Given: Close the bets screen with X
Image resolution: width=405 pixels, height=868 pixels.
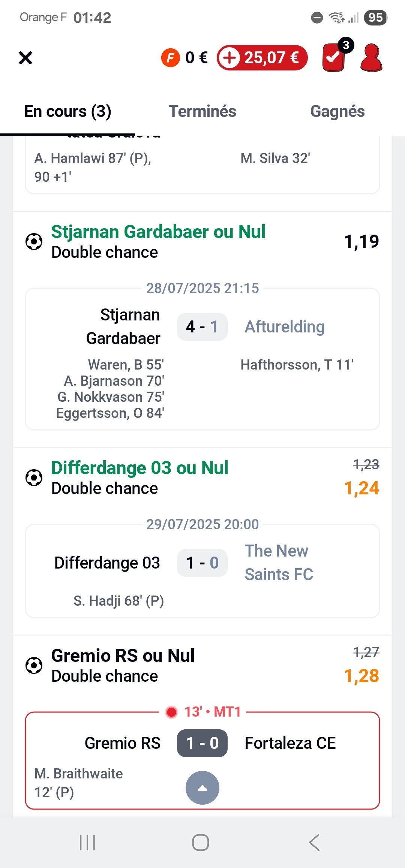Looking at the screenshot, I should pyautogui.click(x=25, y=58).
